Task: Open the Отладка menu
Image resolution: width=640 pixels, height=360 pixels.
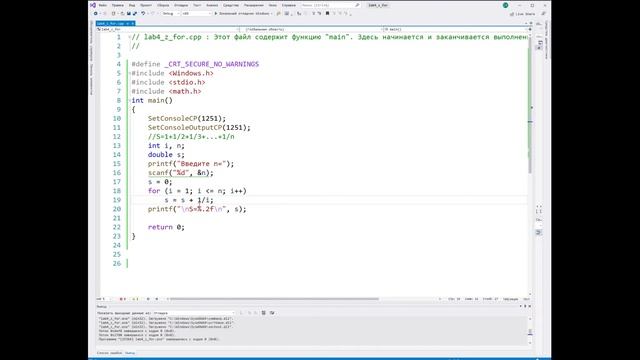Action: (181, 5)
